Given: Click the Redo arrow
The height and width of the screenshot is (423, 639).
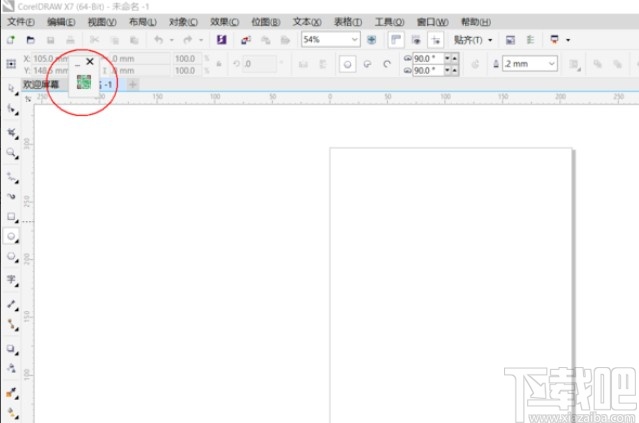Looking at the screenshot, I should click(x=188, y=40).
